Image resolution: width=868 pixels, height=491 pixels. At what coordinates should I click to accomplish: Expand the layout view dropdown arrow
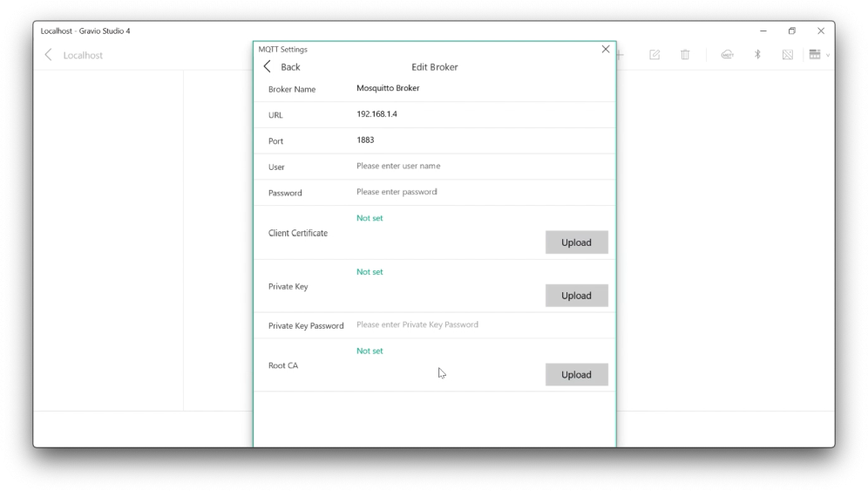tap(828, 55)
